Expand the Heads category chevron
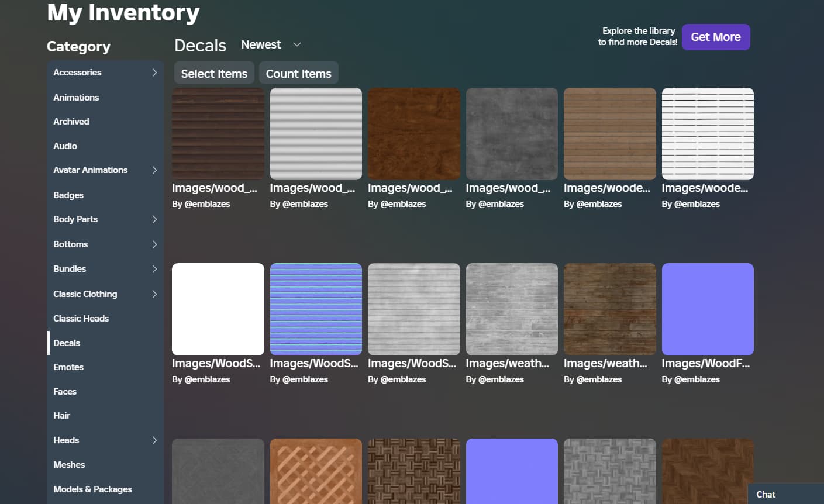824x504 pixels. click(154, 440)
